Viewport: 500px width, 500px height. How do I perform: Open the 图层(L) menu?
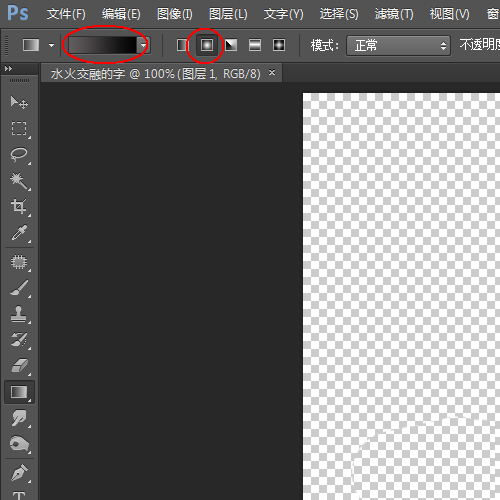click(228, 14)
